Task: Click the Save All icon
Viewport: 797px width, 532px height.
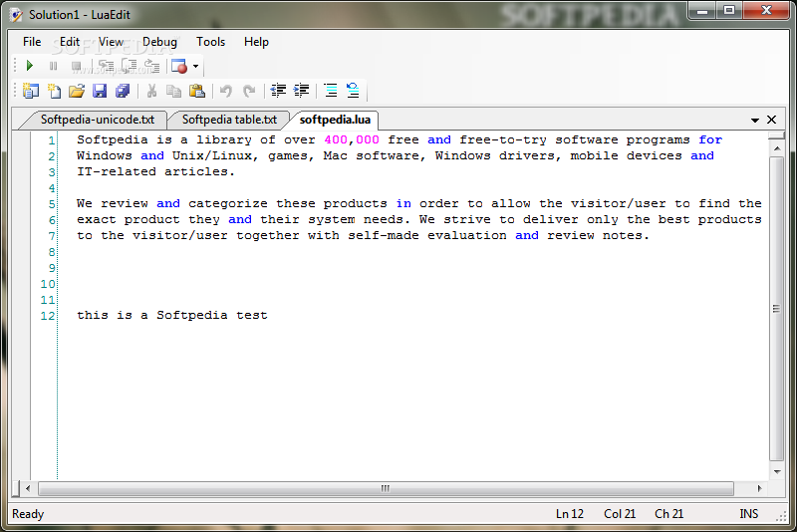Action: point(123,91)
